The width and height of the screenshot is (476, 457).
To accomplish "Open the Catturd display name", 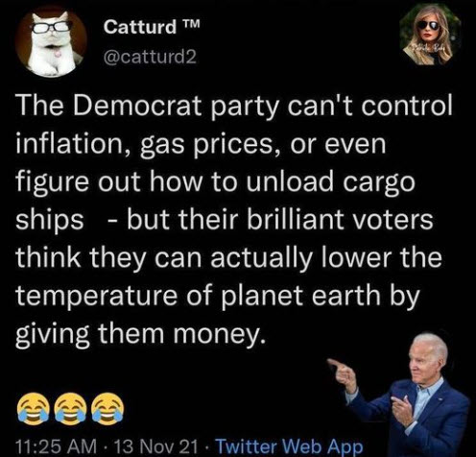I will pos(140,27).
